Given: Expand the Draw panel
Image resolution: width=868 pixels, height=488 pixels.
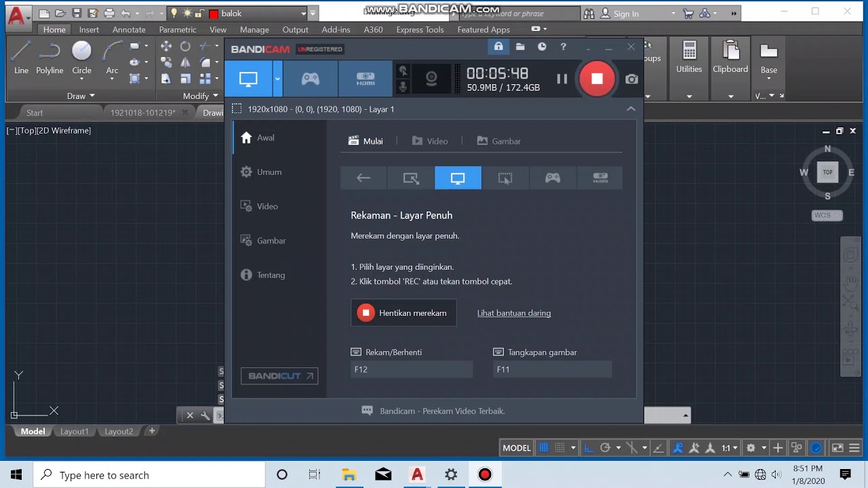Looking at the screenshot, I should pyautogui.click(x=81, y=96).
